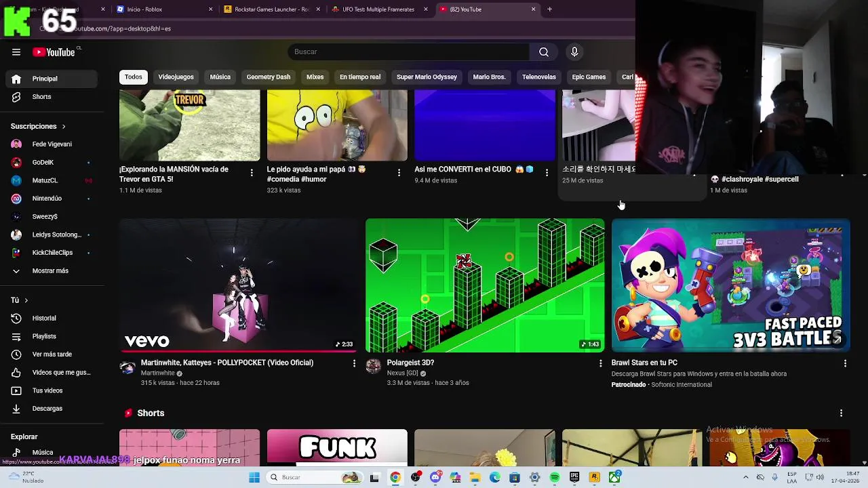
Task: Open Playlists in the sidebar
Action: coord(52,336)
